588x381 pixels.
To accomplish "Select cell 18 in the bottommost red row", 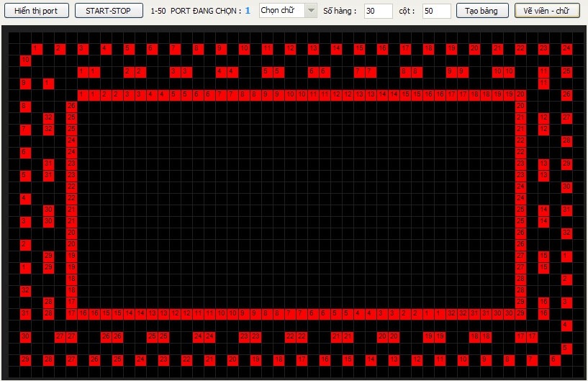I will pos(279,359).
